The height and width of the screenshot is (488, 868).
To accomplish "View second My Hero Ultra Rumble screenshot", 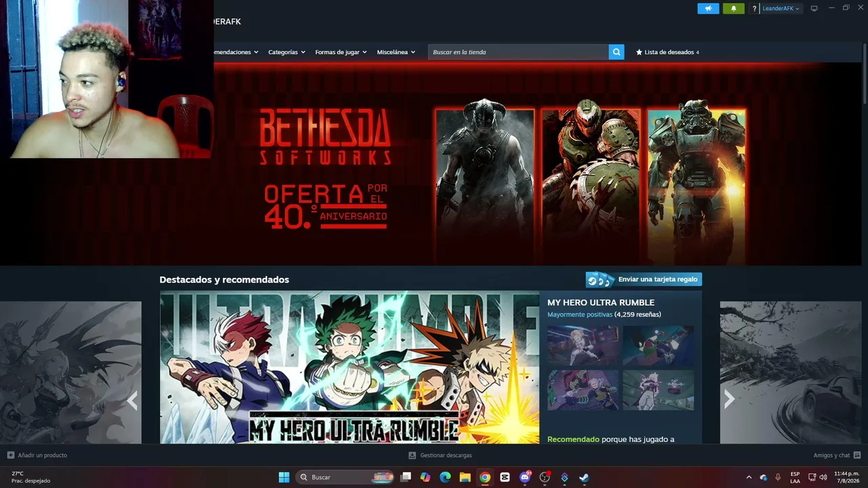I will click(x=658, y=346).
